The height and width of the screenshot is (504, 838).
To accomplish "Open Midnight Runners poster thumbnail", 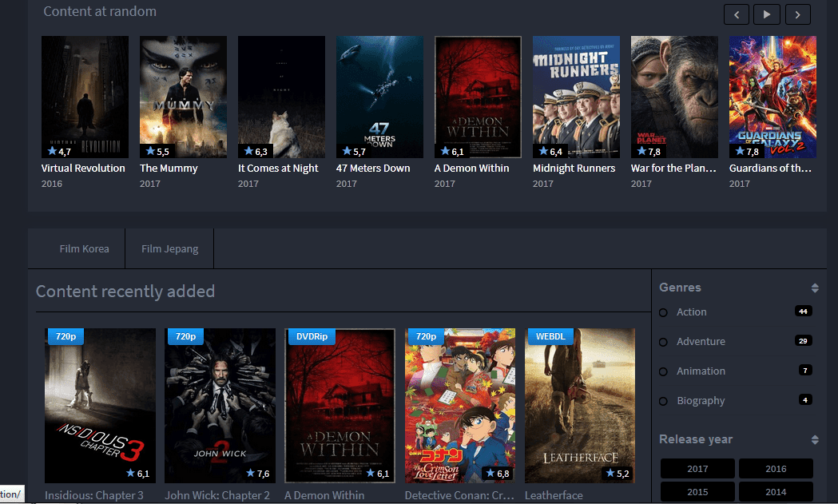I will 576,97.
